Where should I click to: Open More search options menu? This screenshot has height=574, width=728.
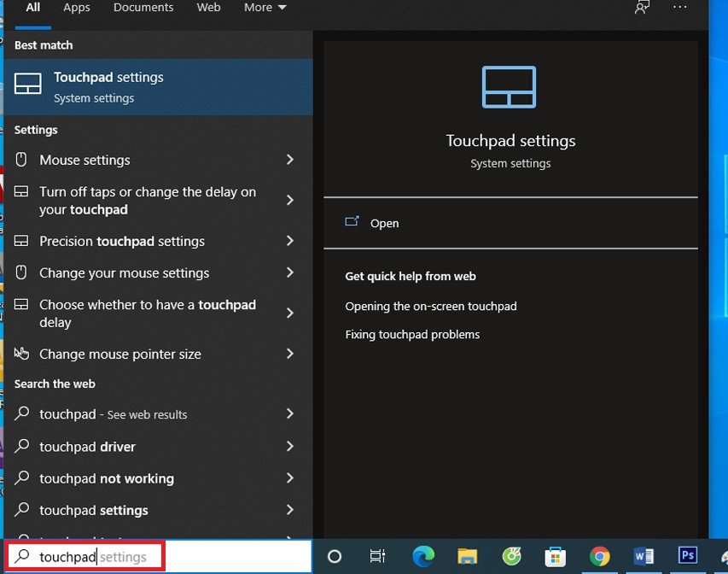[x=265, y=7]
